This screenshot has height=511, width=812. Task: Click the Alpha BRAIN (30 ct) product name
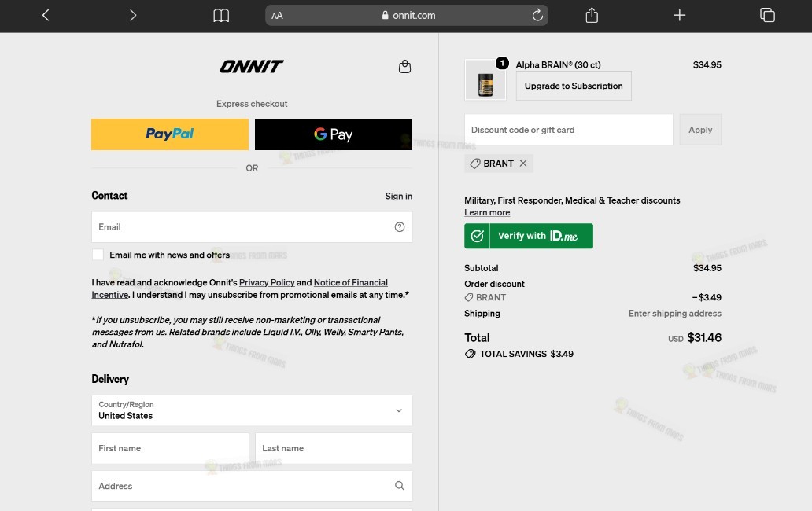click(559, 64)
